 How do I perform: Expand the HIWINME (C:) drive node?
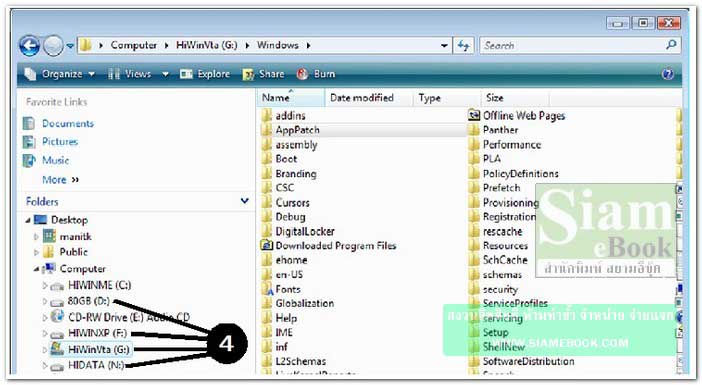(44, 286)
